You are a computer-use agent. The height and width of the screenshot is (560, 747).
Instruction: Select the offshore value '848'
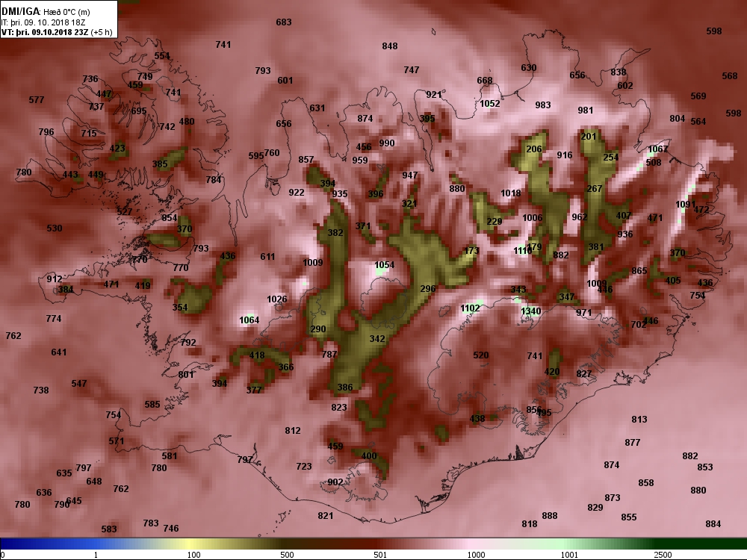390,46
